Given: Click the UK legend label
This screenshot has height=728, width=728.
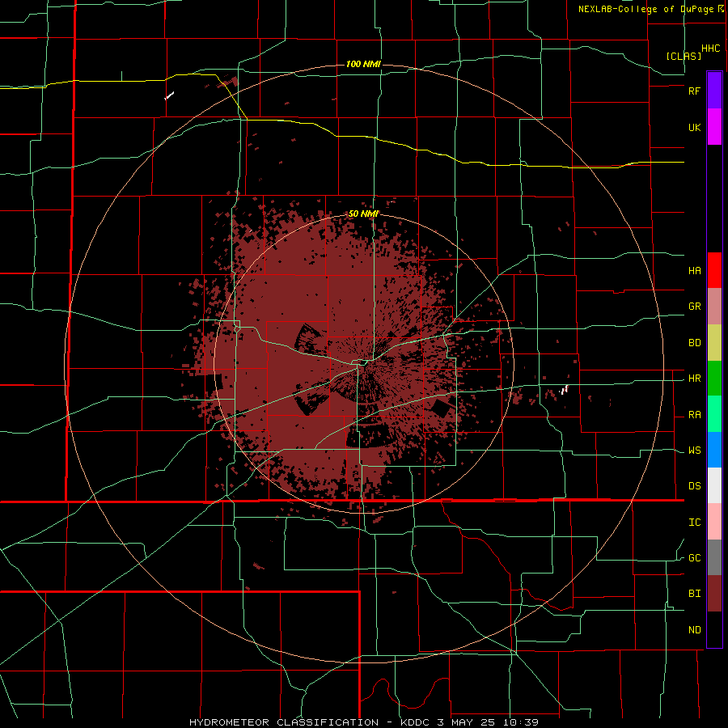Looking at the screenshot, I should tap(694, 127).
